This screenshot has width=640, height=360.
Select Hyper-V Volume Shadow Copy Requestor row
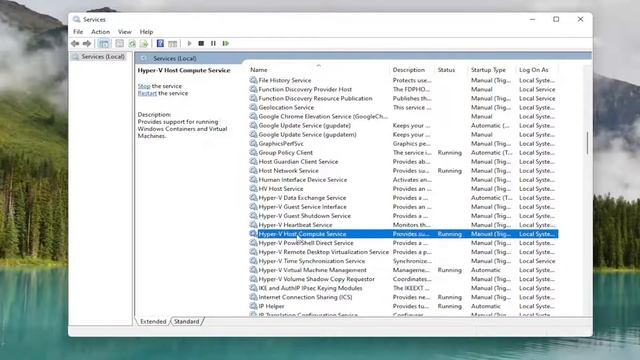click(403, 279)
